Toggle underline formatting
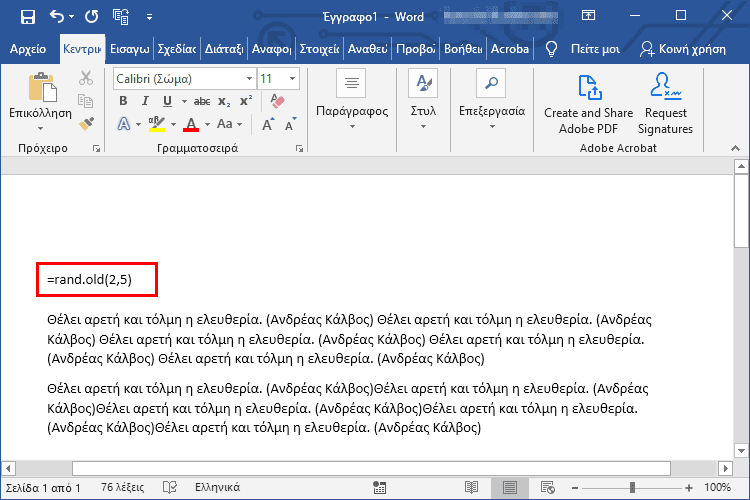 point(167,101)
